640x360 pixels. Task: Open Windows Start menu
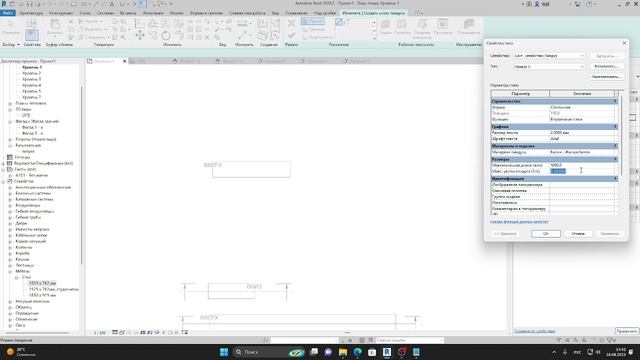coord(224,352)
